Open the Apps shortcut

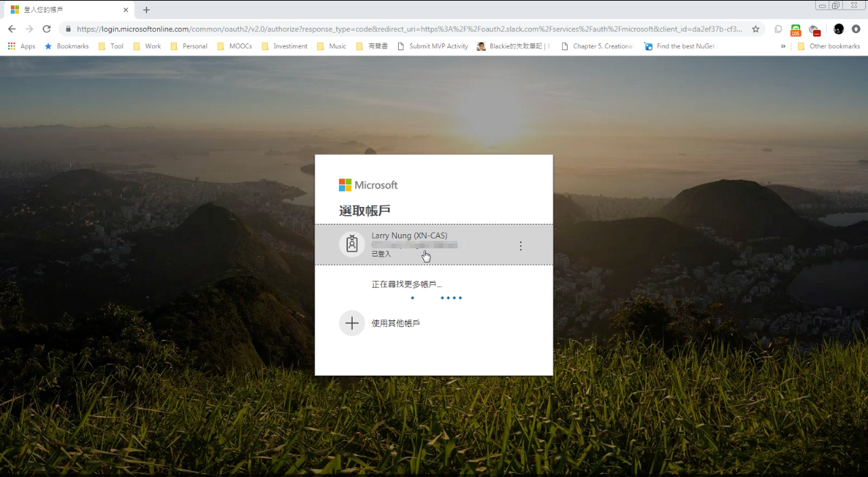[x=21, y=46]
